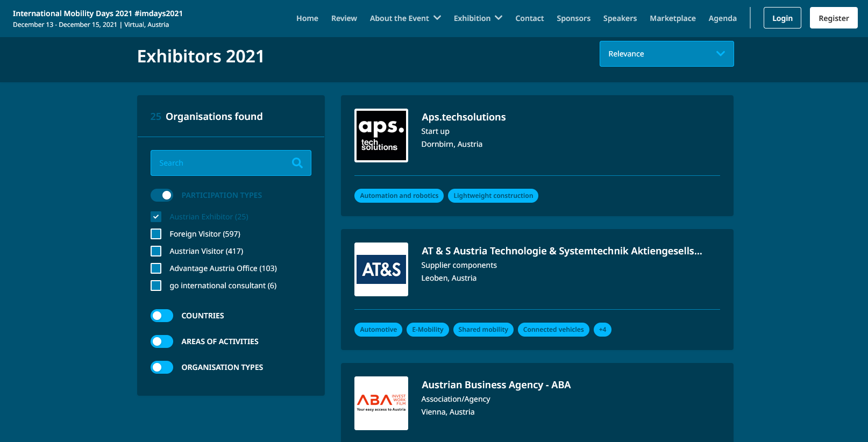868x442 pixels.
Task: Select the Connected vehicles tag
Action: (553, 330)
